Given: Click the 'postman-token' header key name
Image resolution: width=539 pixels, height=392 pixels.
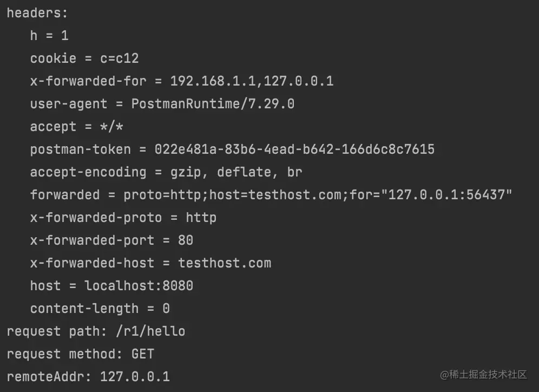Looking at the screenshot, I should click(81, 149).
